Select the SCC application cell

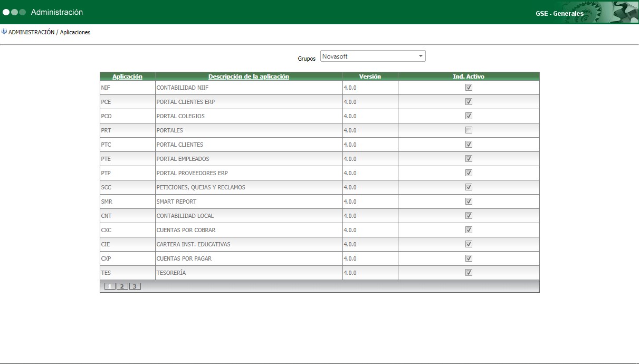[128, 187]
